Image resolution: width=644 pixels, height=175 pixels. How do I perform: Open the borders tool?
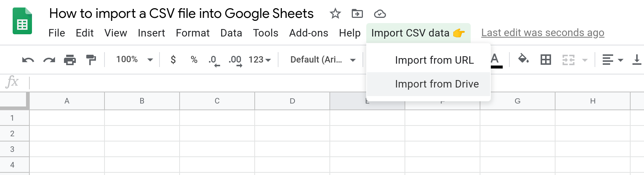point(545,60)
